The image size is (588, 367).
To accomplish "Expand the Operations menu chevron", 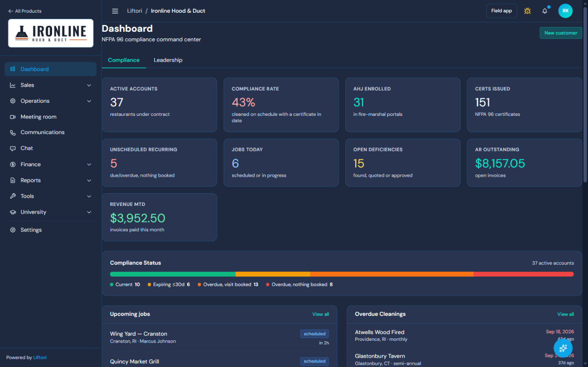I will pos(89,101).
